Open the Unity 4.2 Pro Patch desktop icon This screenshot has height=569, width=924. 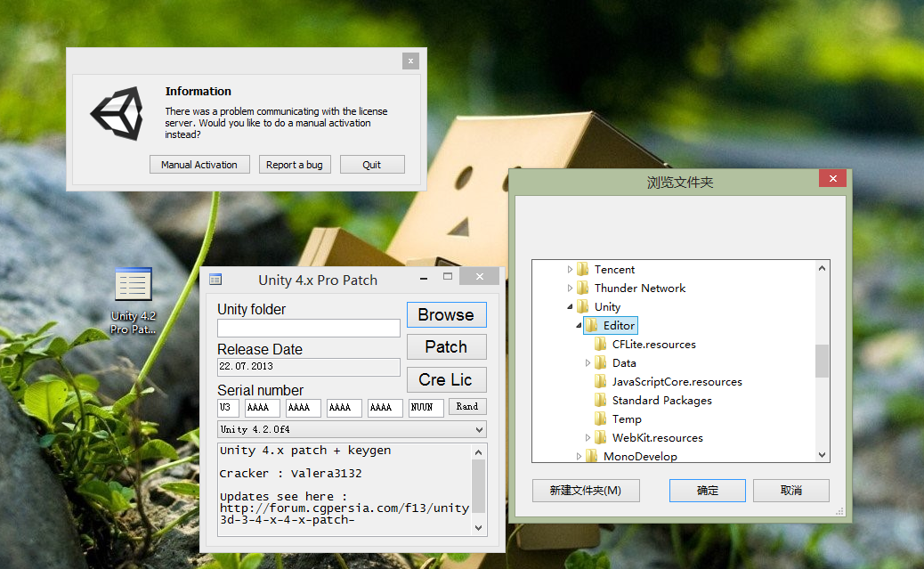point(134,301)
